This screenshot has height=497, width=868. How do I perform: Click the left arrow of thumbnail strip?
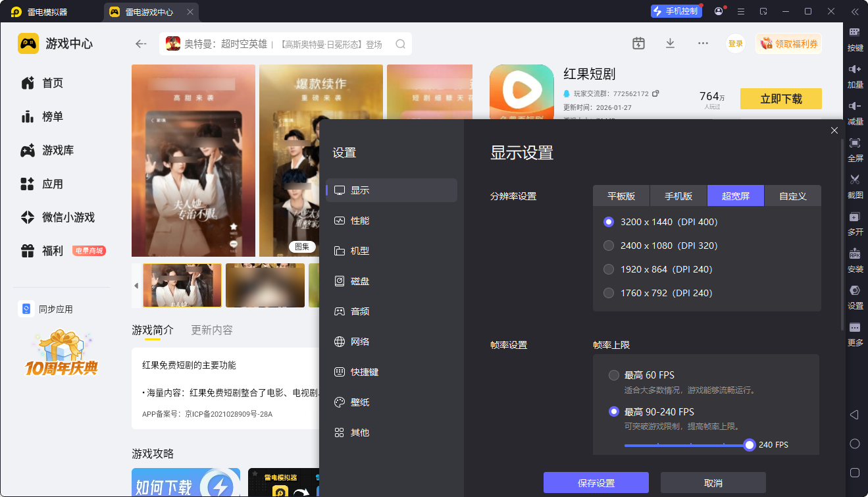point(136,286)
